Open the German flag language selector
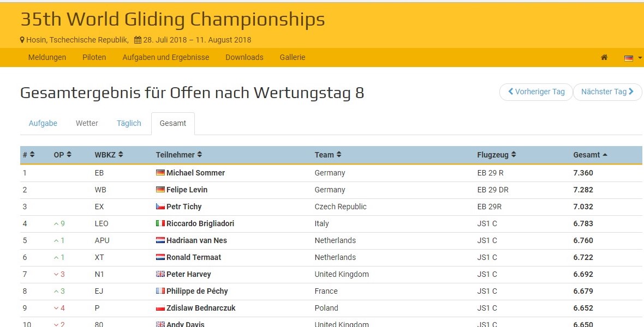 pos(632,58)
